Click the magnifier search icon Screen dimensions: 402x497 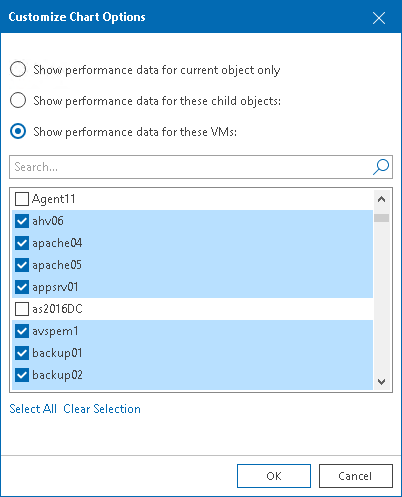[x=381, y=167]
